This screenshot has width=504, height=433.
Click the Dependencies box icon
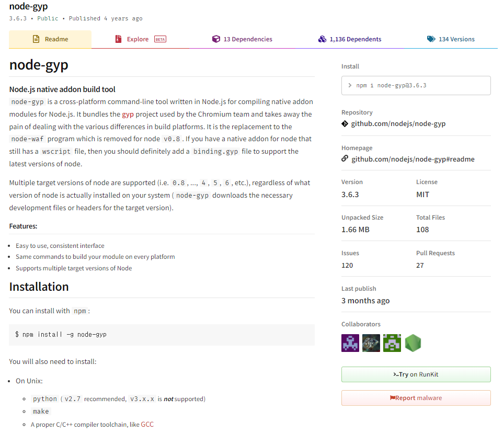[x=216, y=39]
